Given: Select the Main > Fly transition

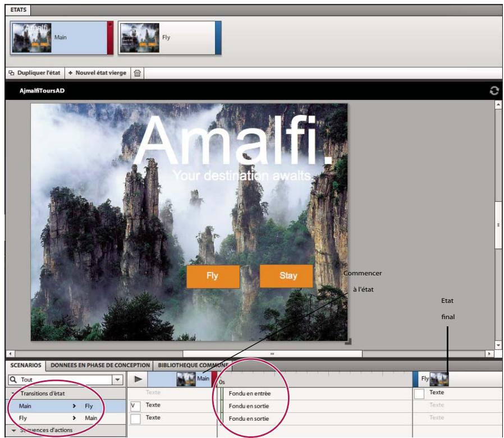Looking at the screenshot, I should click(66, 406).
